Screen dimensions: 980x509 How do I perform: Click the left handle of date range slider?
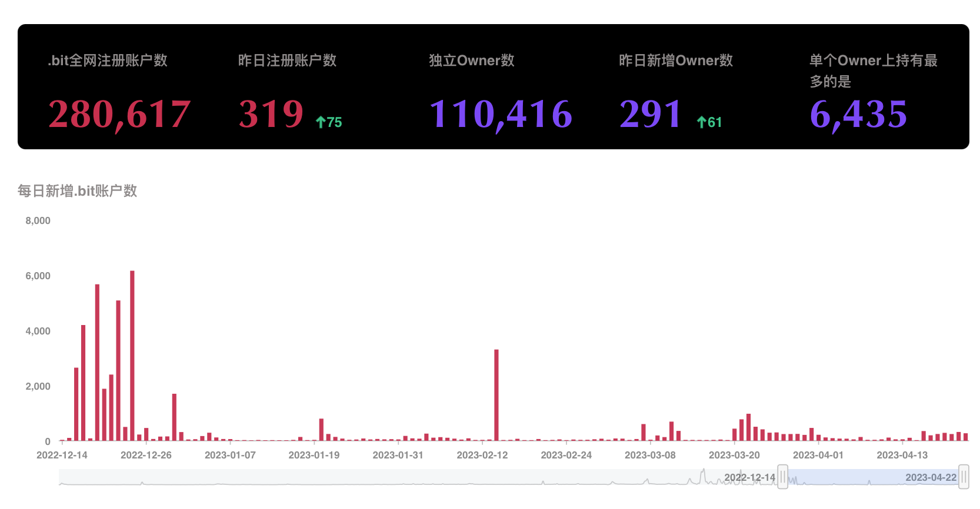(783, 477)
